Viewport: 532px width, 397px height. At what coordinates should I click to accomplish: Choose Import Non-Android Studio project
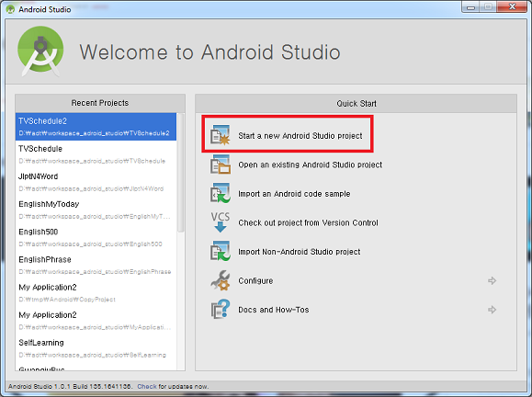(x=300, y=252)
